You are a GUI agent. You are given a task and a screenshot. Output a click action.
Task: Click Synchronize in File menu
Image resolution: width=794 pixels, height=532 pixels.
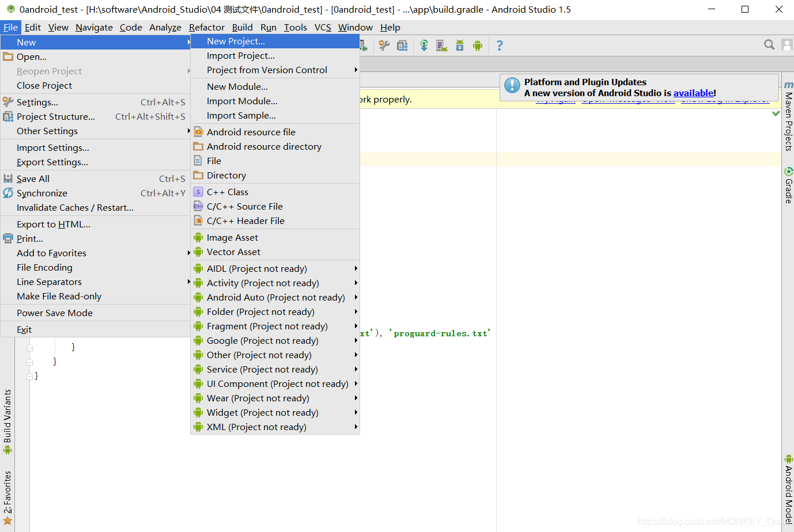[95, 193]
